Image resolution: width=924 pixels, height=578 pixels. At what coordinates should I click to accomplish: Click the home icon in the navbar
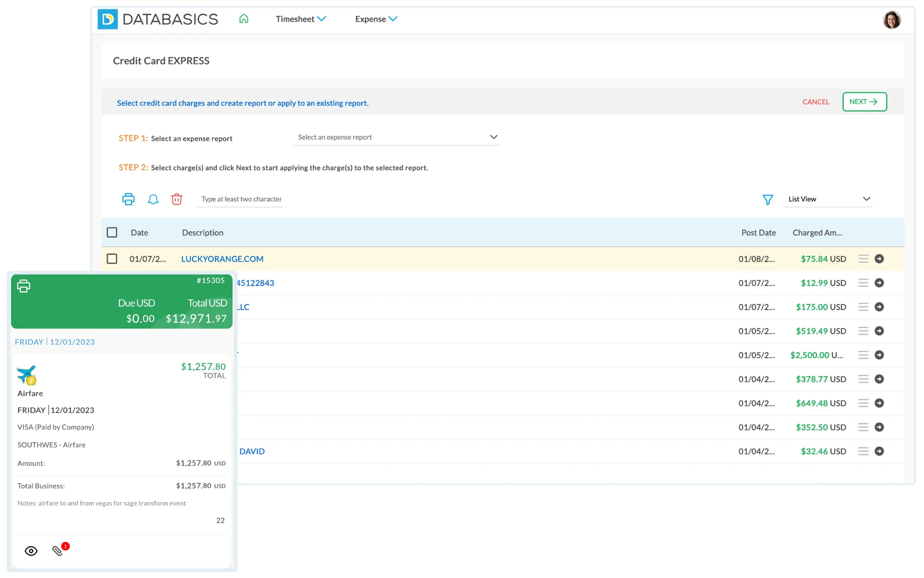[x=243, y=19]
